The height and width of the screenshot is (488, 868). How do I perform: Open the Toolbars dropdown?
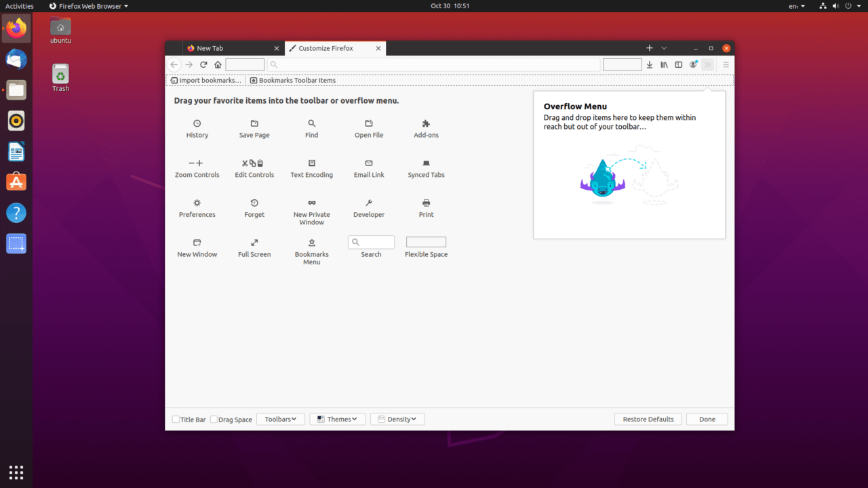[281, 420]
